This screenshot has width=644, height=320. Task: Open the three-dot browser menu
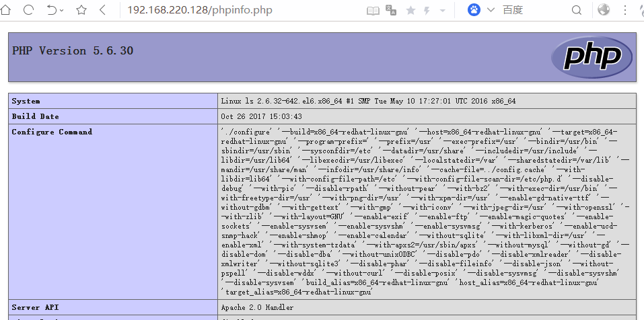(x=624, y=10)
